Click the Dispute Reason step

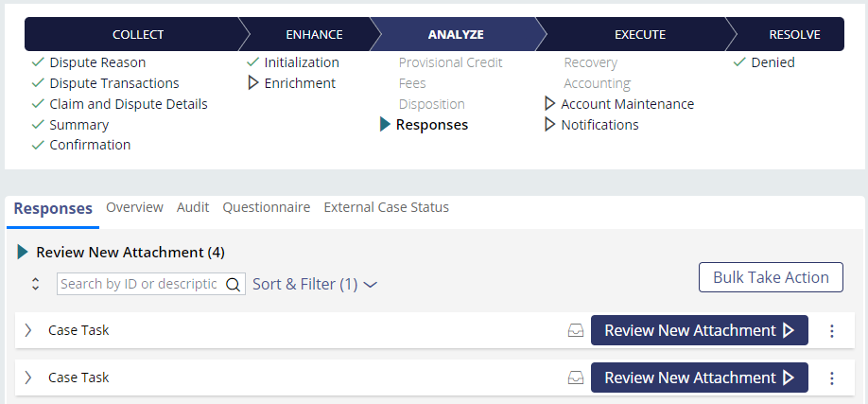[97, 62]
